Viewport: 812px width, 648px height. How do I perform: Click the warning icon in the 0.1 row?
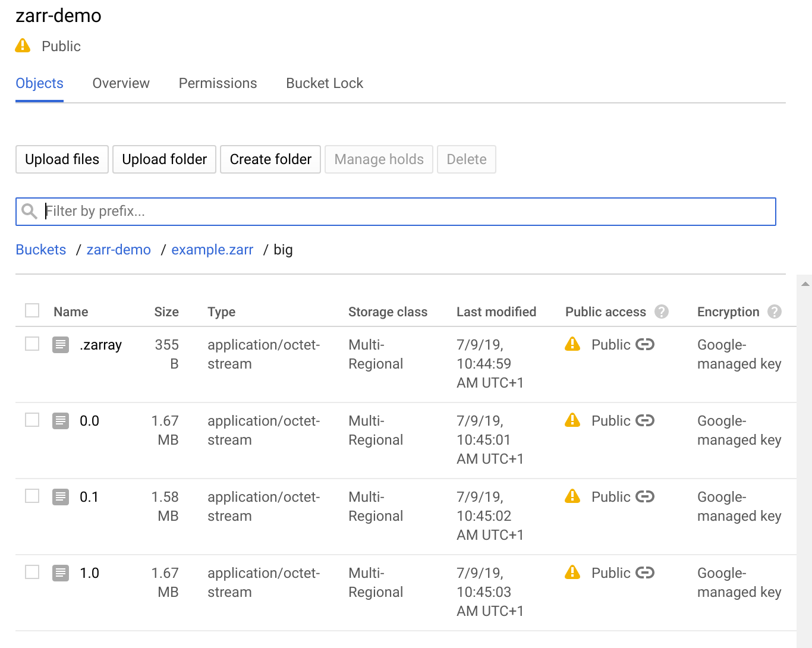(572, 496)
